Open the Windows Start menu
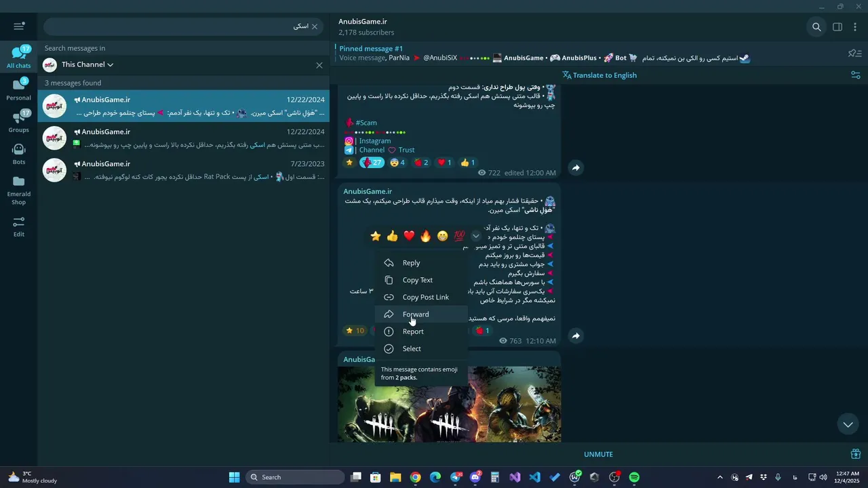 click(x=234, y=477)
